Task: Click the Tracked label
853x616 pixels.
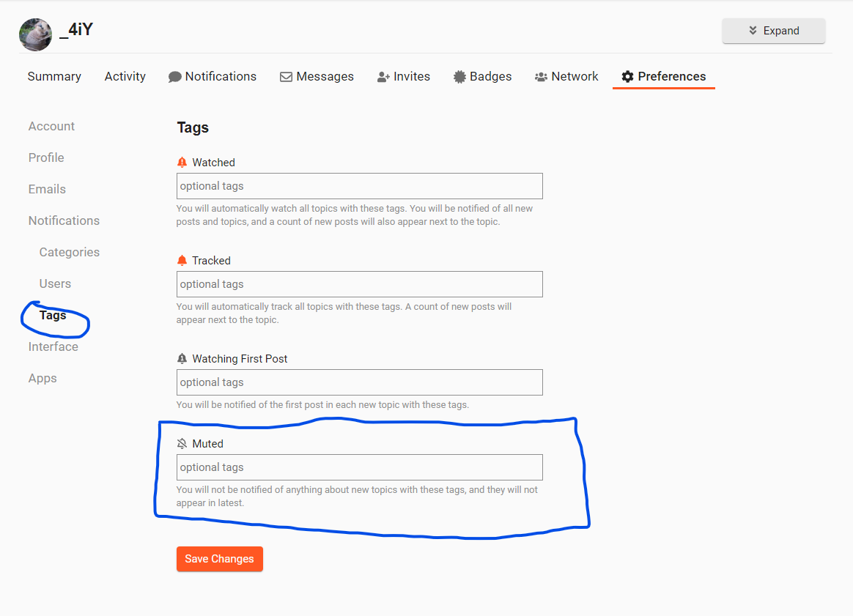Action: coord(212,261)
